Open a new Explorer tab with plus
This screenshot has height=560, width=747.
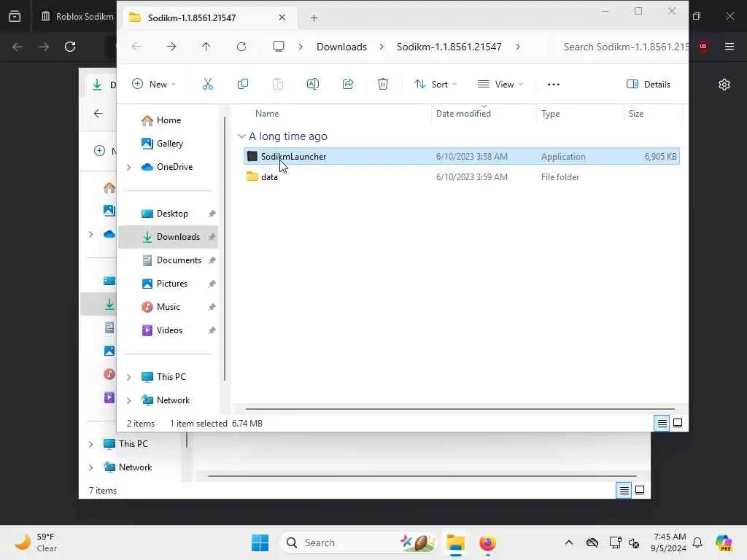(314, 18)
